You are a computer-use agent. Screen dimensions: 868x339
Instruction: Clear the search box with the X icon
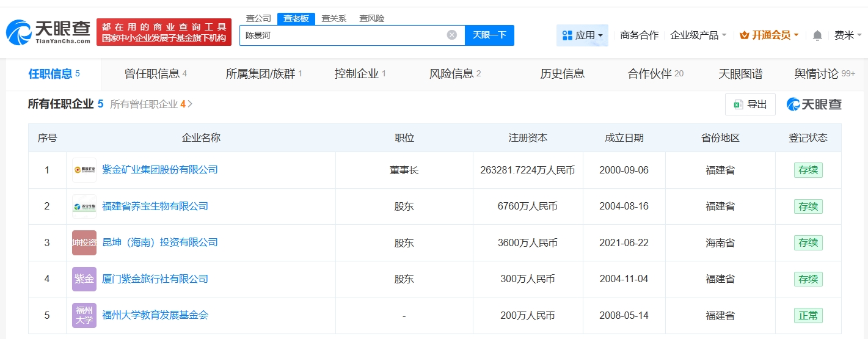[x=452, y=35]
